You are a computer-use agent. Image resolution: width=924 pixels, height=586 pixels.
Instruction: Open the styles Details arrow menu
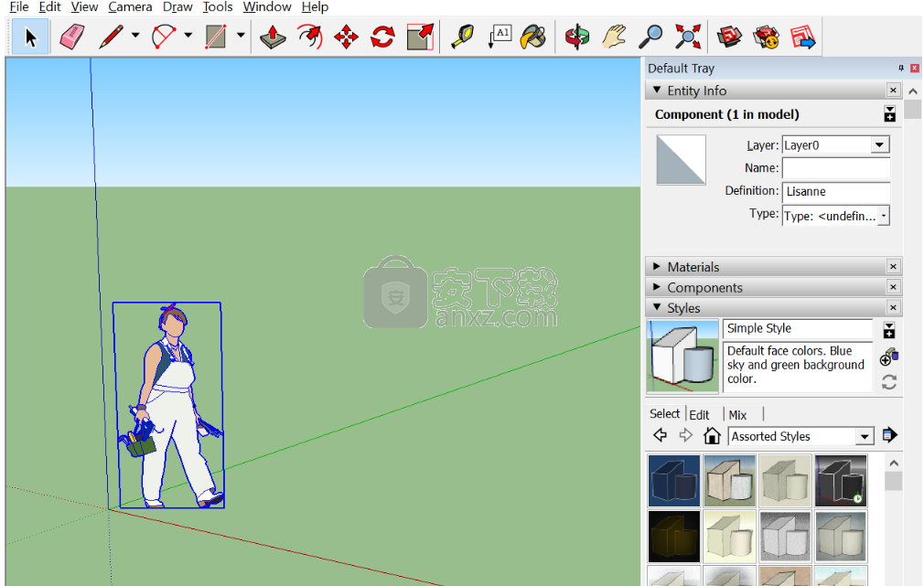(x=890, y=436)
